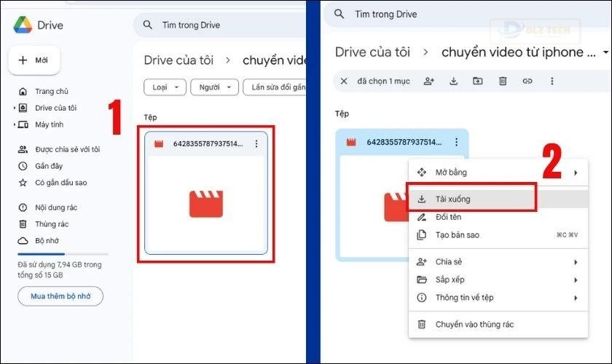Expand the Sắp xếp submenu arrow

coord(576,280)
